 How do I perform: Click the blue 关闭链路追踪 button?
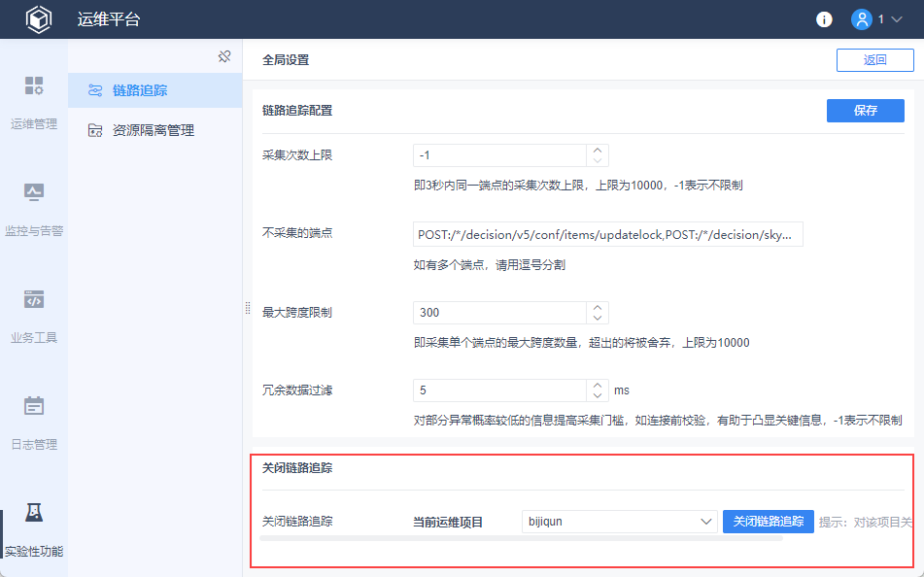pos(769,522)
